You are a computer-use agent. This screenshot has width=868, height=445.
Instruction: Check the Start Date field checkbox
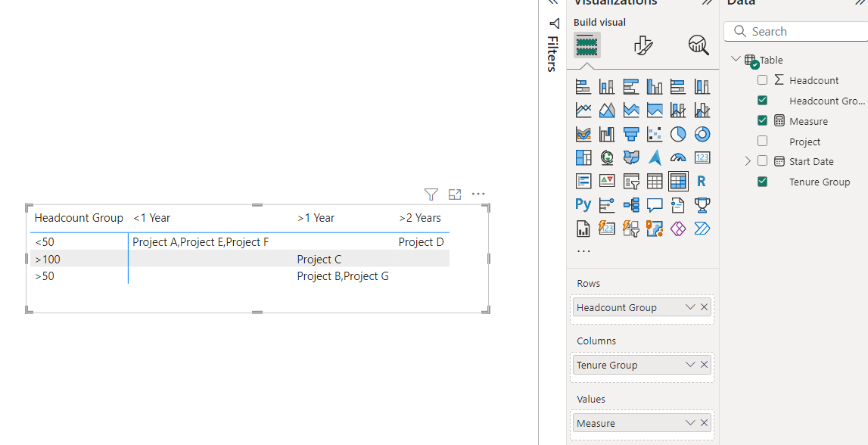click(x=762, y=161)
